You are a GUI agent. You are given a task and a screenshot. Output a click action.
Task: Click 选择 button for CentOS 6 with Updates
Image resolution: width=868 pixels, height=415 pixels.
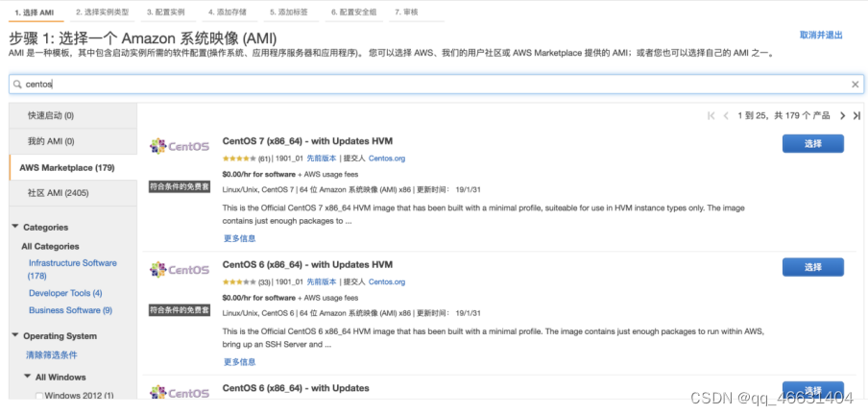tap(812, 390)
